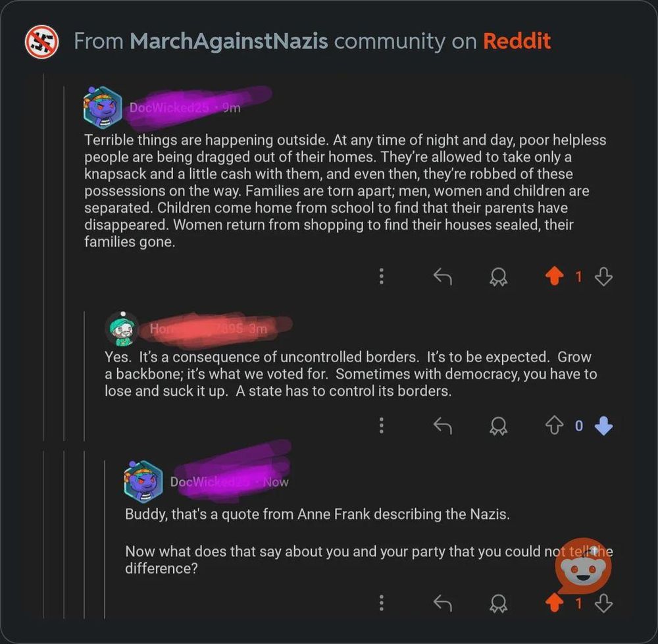Remove downvote on the 'uncontrolled borders' reply
Image resolution: width=658 pixels, height=644 pixels.
(x=604, y=425)
